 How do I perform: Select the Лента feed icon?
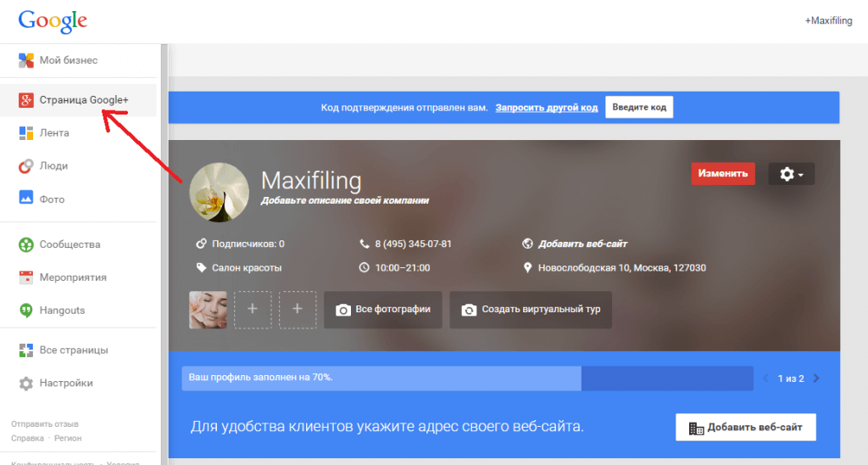pyautogui.click(x=26, y=133)
